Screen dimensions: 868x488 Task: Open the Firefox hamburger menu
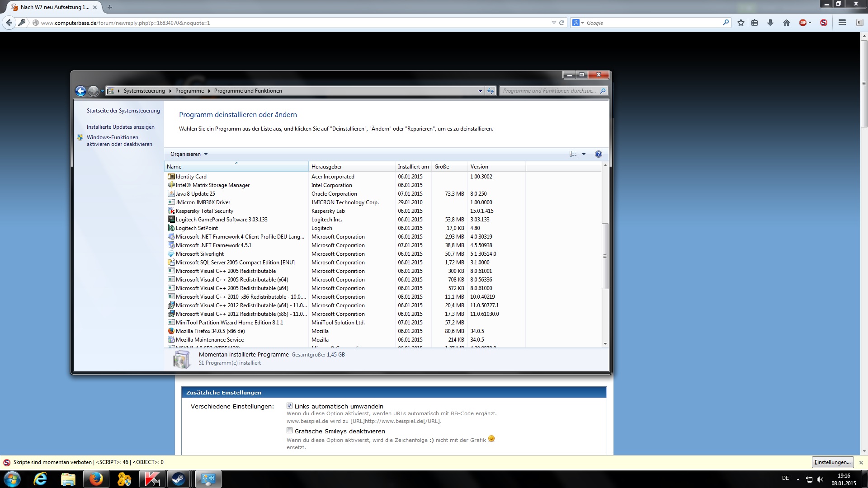[842, 23]
